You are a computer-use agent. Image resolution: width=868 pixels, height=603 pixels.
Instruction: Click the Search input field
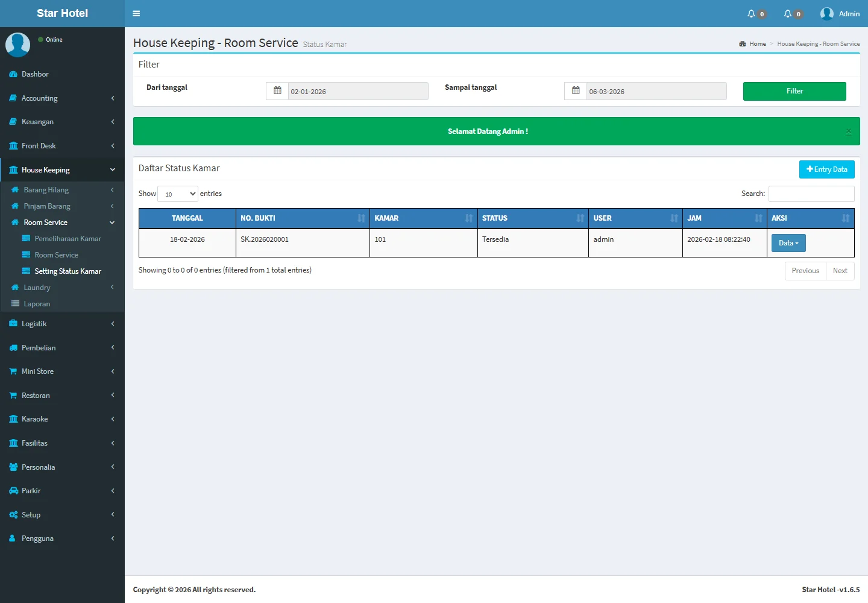click(x=811, y=194)
